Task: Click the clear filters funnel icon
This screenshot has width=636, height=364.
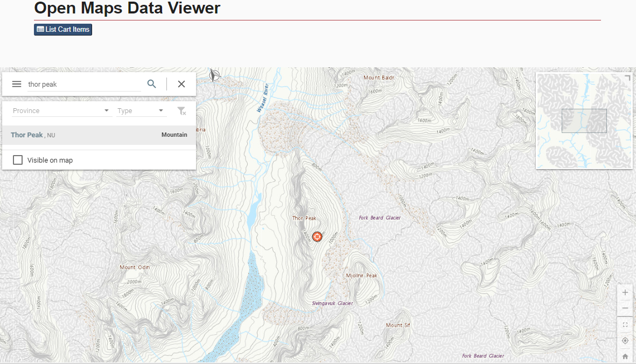Action: pyautogui.click(x=181, y=111)
